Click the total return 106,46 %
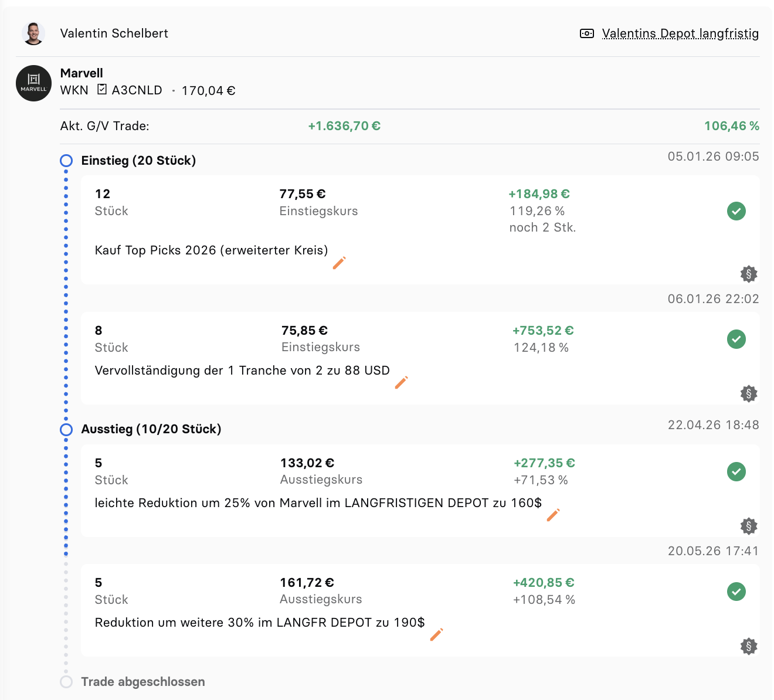This screenshot has height=700, width=774. [x=732, y=126]
